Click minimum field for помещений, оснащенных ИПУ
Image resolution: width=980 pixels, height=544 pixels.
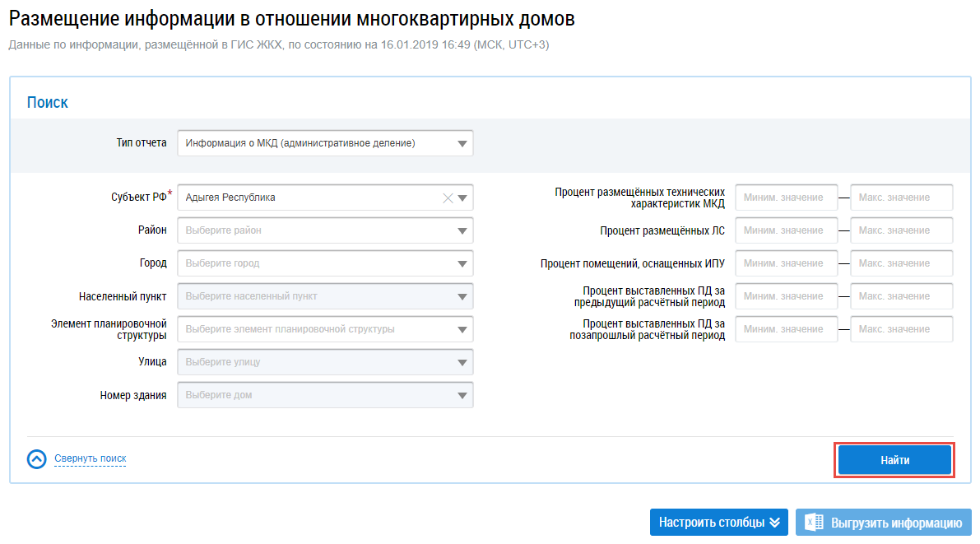pos(786,263)
